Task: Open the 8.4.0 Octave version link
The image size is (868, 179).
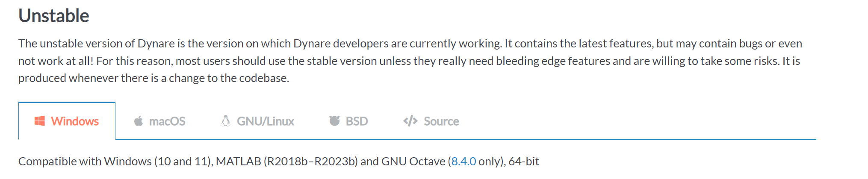Action: click(464, 161)
